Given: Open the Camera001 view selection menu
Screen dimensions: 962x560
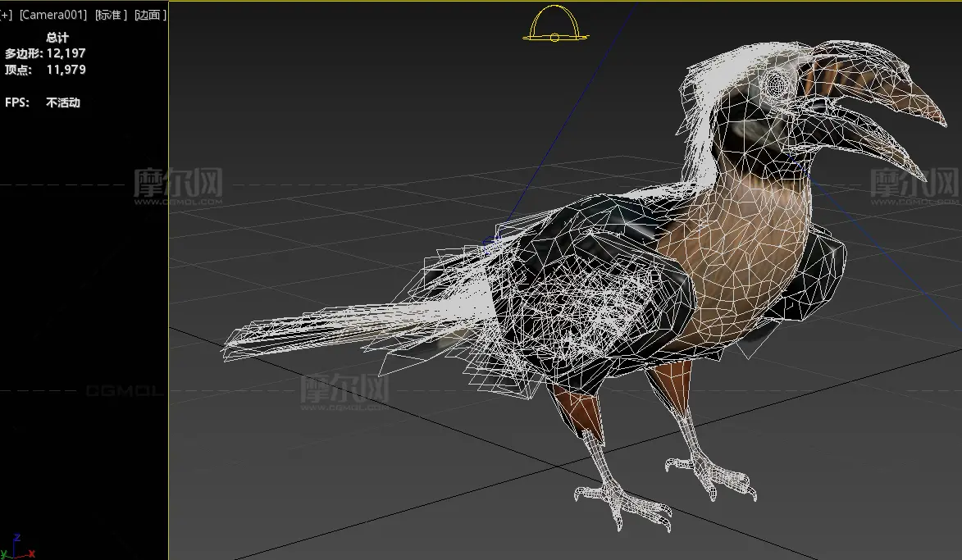Looking at the screenshot, I should point(53,15).
